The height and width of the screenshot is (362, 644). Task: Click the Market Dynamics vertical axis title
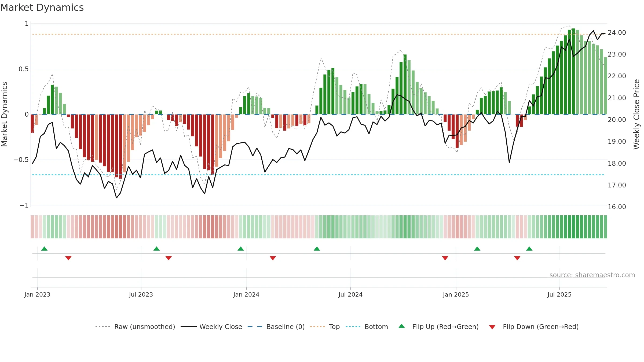(4, 114)
